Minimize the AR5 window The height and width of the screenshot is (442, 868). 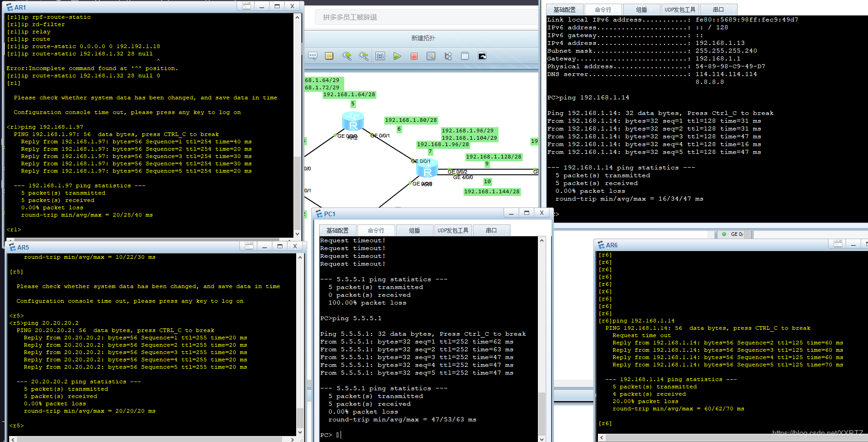pos(265,246)
